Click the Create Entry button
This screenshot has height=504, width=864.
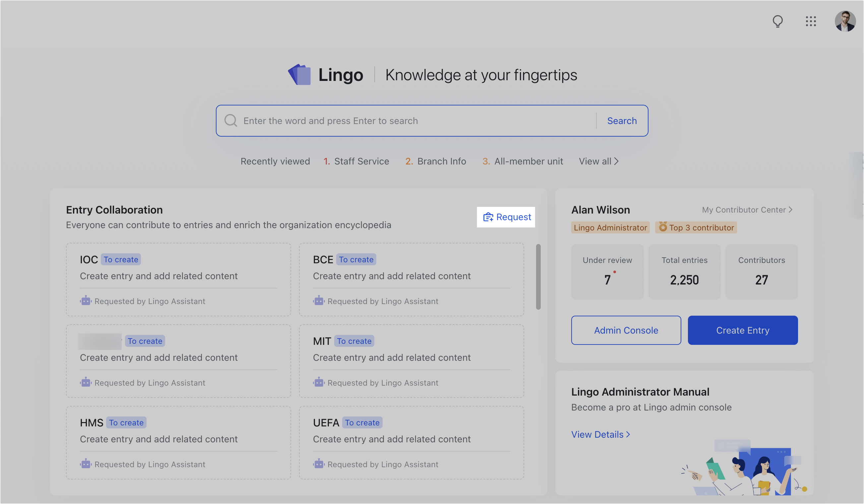click(743, 330)
